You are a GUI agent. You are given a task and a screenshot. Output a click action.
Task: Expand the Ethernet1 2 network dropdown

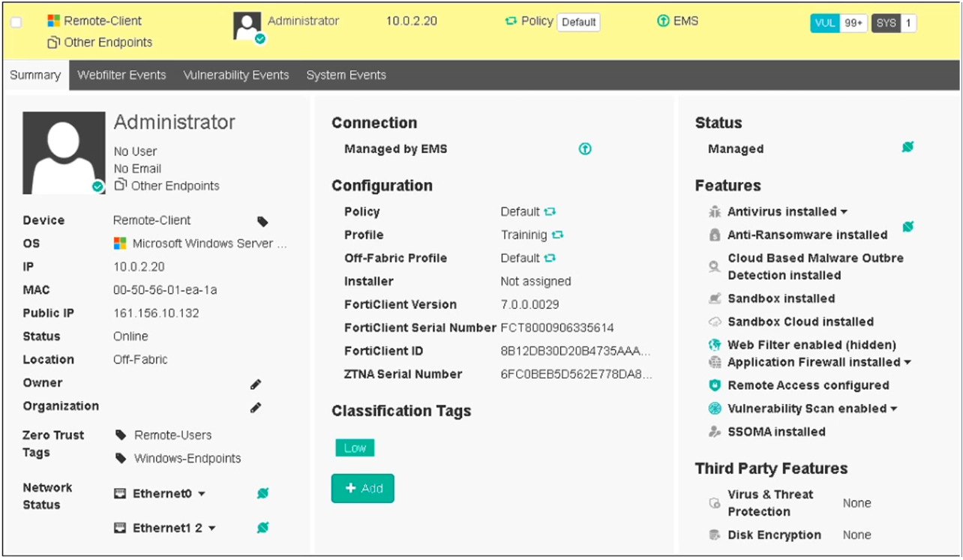point(212,529)
